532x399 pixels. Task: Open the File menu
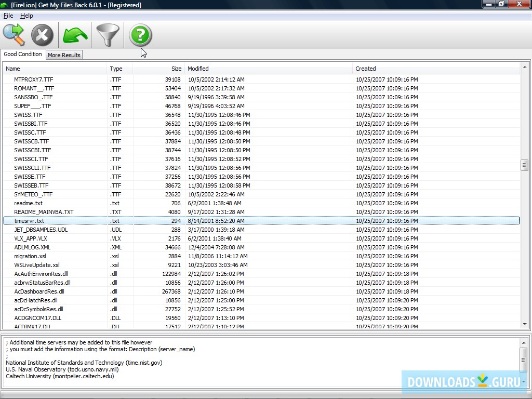[8, 16]
